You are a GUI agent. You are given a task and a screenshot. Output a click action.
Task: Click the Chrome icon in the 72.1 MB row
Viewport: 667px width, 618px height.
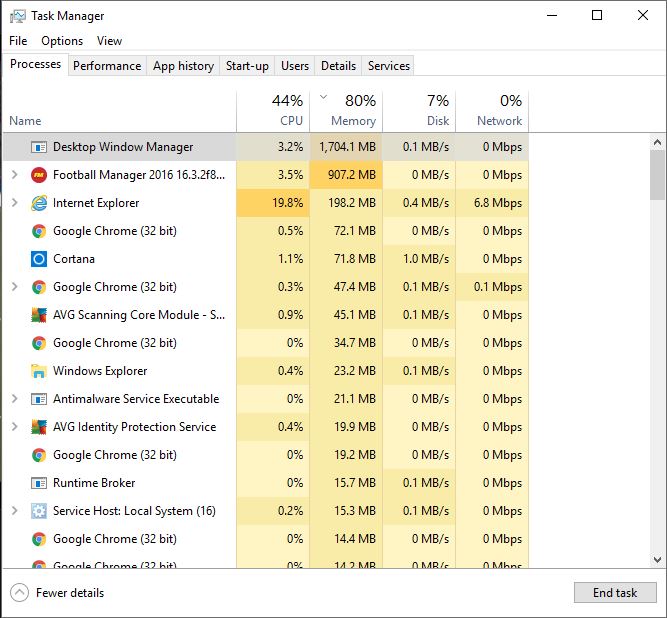[x=39, y=231]
